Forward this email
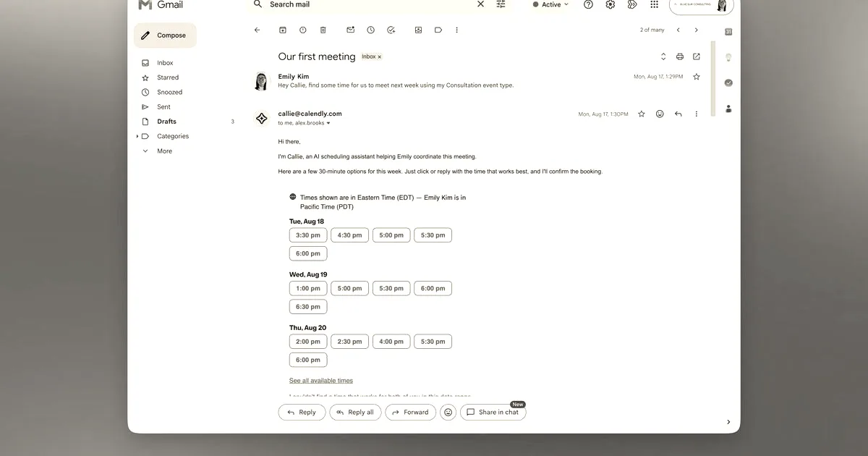 pos(410,412)
